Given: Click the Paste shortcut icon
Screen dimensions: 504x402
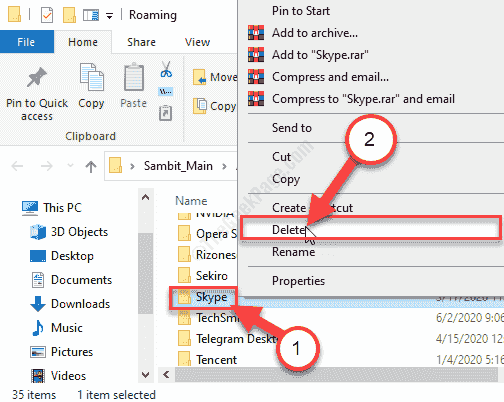Looking at the screenshot, I should pos(165,113).
